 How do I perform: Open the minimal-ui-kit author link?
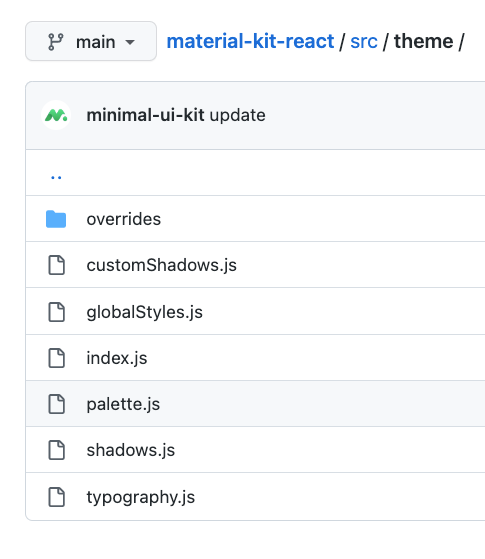pos(146,115)
